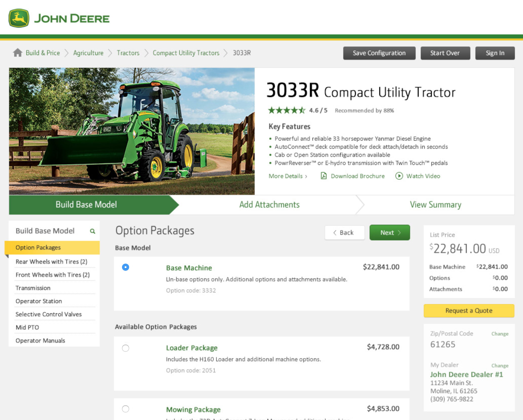
Task: Click the John Deere leaping deer logo
Action: coord(19,18)
